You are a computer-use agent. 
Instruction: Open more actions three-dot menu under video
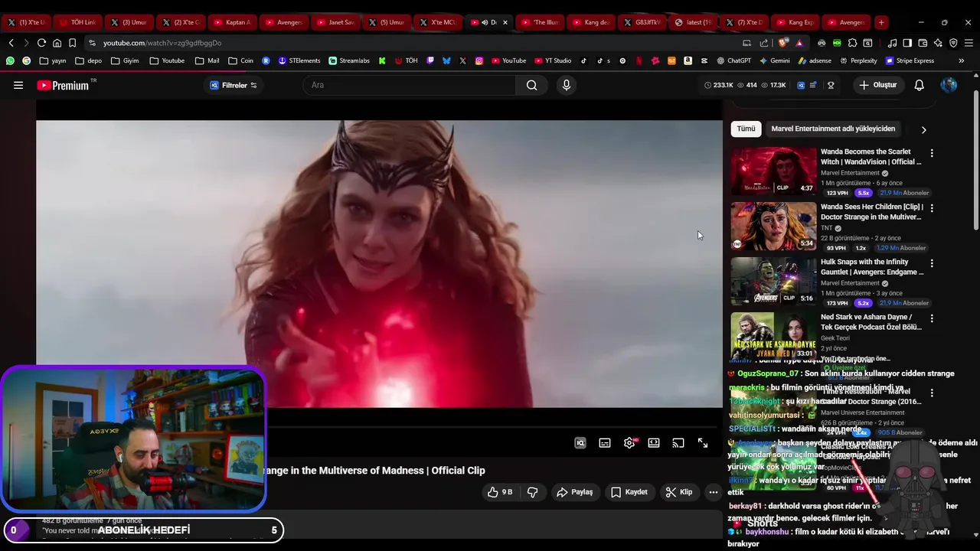(714, 492)
